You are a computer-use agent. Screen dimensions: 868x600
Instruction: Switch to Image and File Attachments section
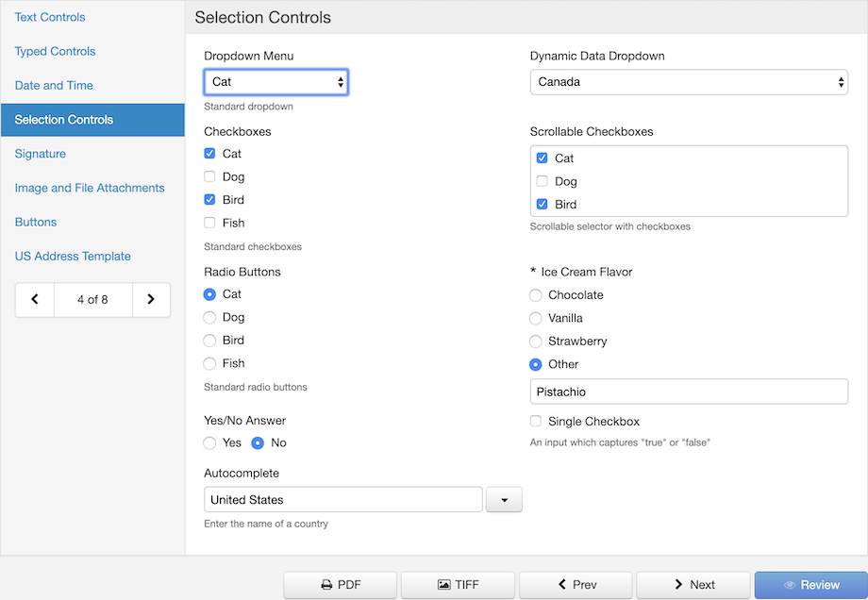90,188
